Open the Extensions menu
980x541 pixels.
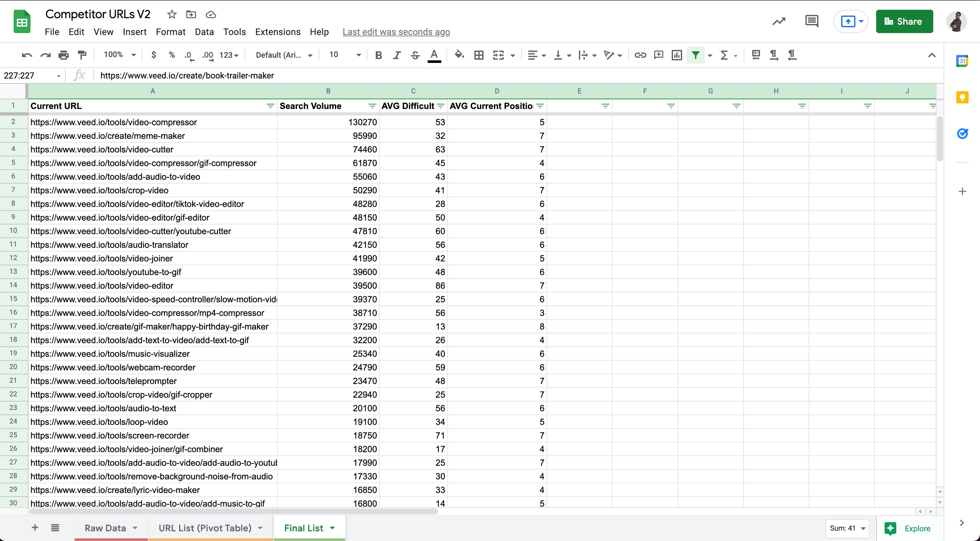(278, 32)
